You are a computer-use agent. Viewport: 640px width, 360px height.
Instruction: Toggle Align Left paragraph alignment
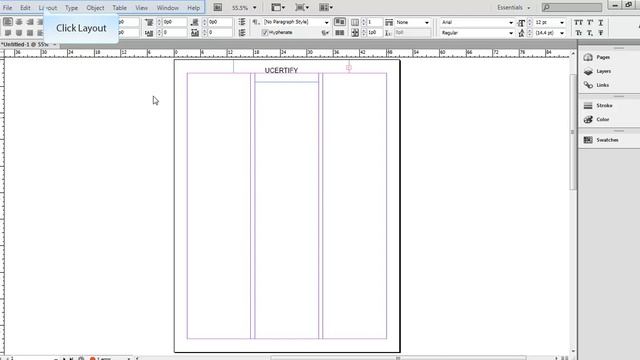[x=8, y=22]
